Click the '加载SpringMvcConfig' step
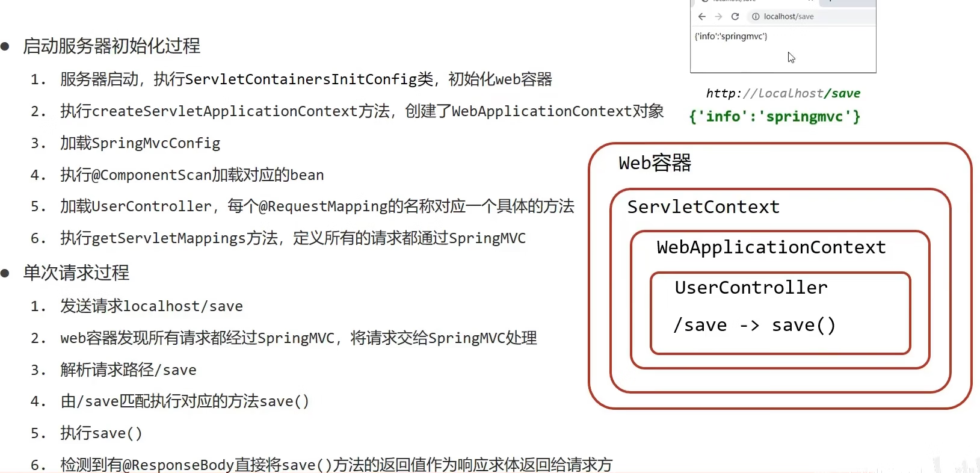The width and height of the screenshot is (980, 473). [140, 143]
